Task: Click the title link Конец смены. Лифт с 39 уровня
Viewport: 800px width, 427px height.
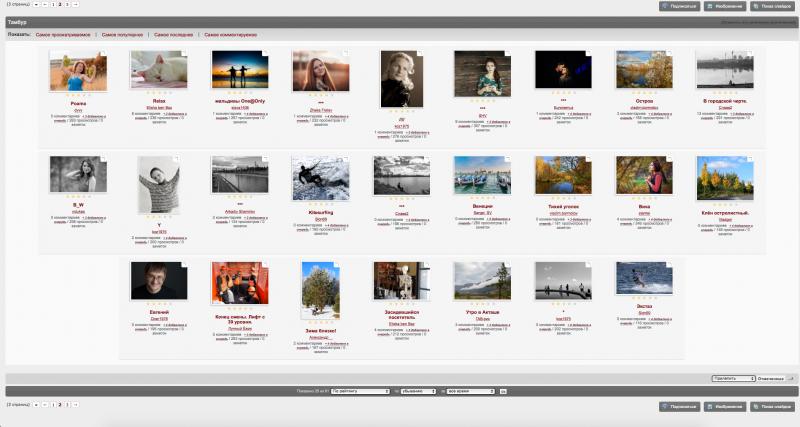Action: point(240,319)
